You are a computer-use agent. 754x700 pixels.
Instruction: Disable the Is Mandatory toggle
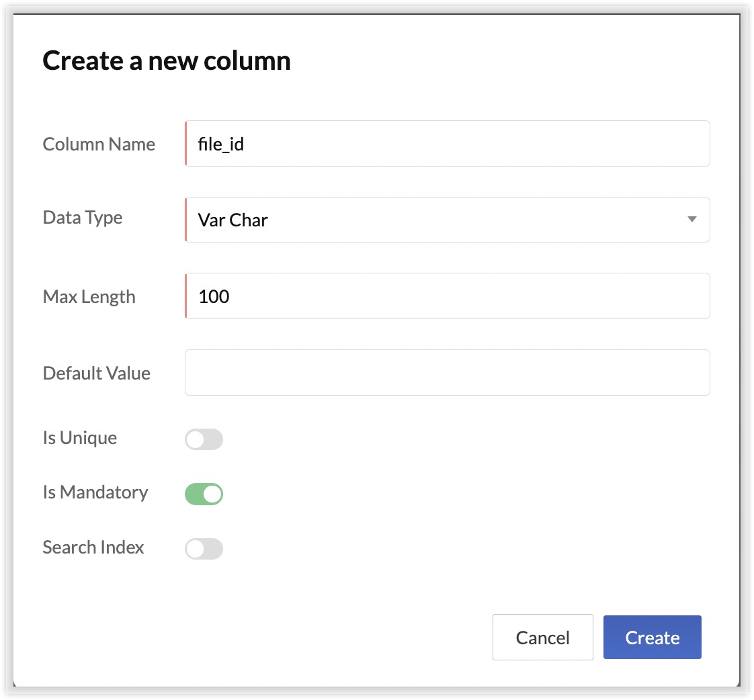pyautogui.click(x=204, y=494)
